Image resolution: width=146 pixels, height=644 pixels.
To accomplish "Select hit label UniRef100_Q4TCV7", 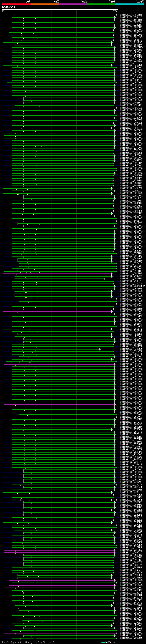I will coord(131,120).
